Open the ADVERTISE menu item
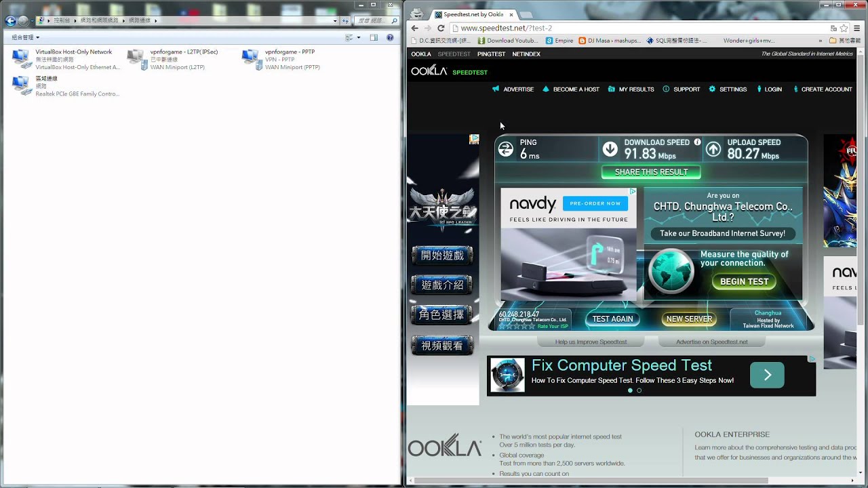Viewport: 868px width, 488px height. click(513, 89)
